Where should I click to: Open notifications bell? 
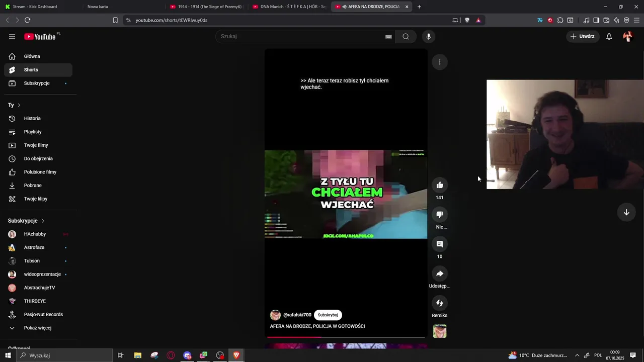point(609,36)
